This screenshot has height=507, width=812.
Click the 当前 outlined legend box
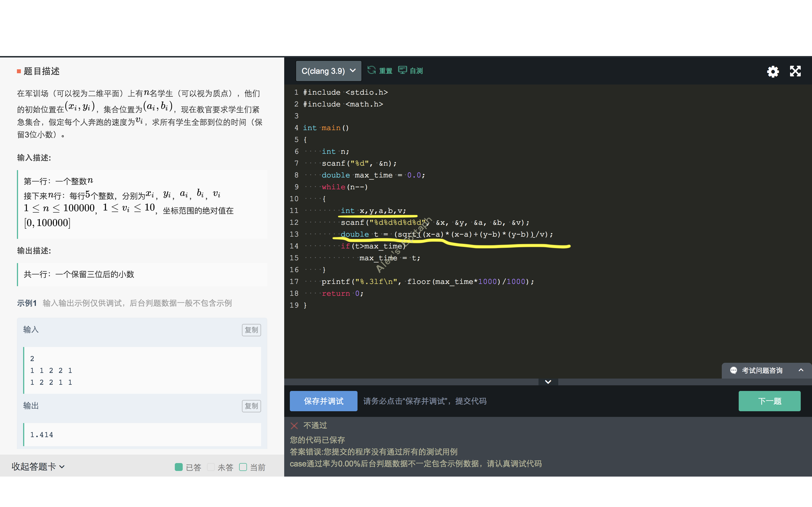pos(243,467)
